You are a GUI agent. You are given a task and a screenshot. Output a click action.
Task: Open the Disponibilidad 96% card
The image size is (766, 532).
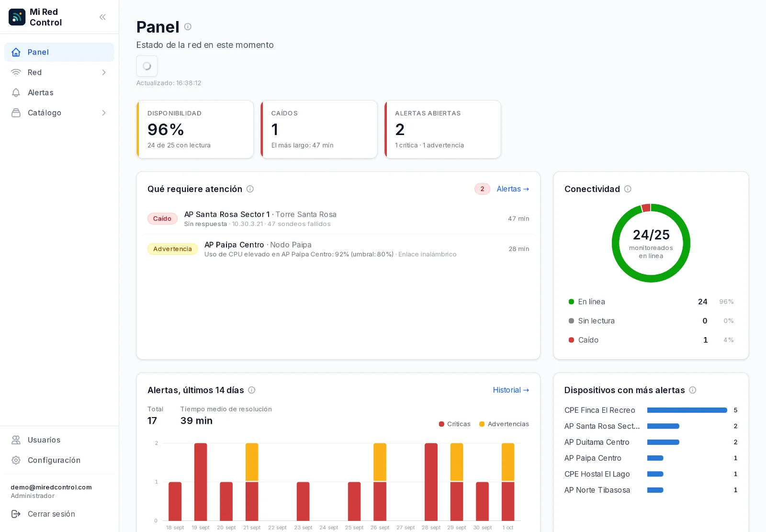[x=195, y=129]
